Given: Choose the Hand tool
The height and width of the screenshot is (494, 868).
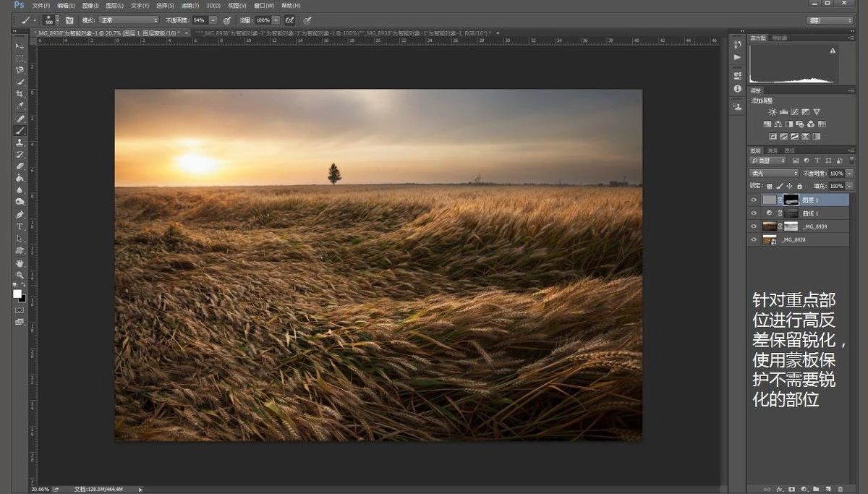Looking at the screenshot, I should pyautogui.click(x=20, y=263).
